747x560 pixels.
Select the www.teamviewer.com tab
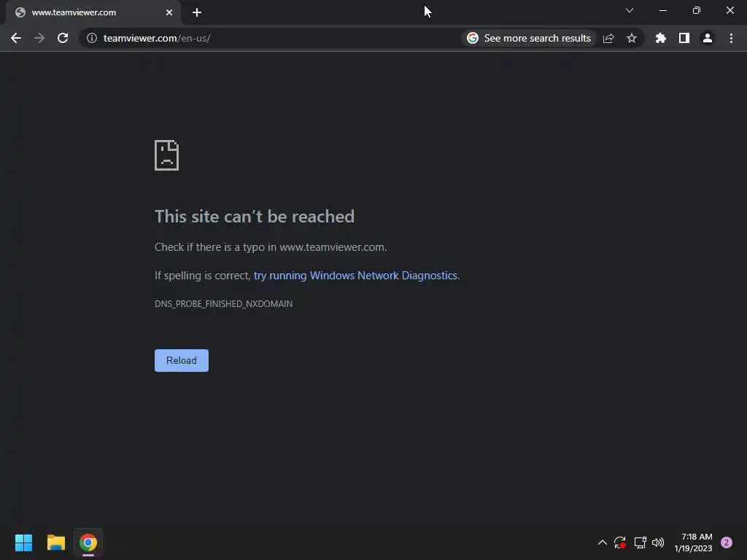pos(93,12)
